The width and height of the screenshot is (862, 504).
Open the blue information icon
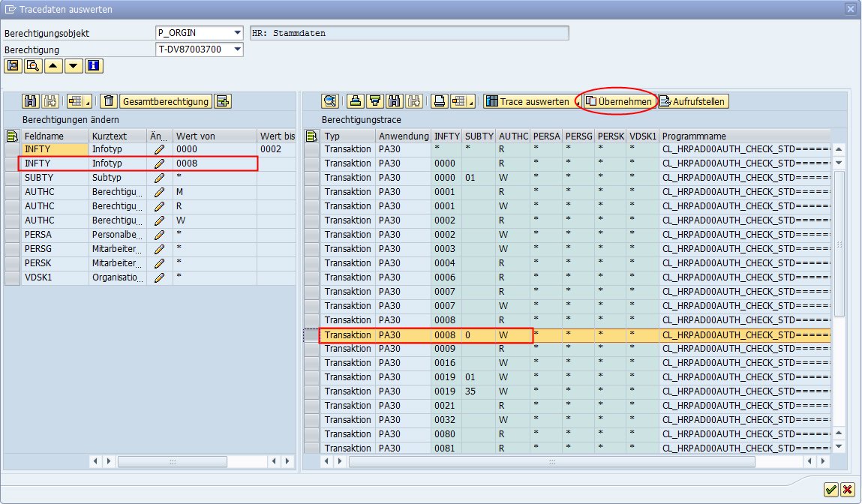(x=94, y=66)
